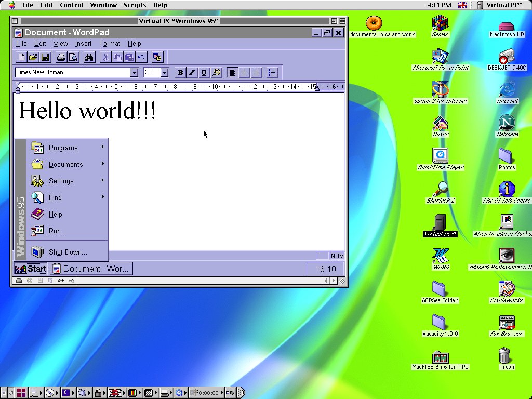
Task: Click the Print Preview icon
Action: pos(73,58)
